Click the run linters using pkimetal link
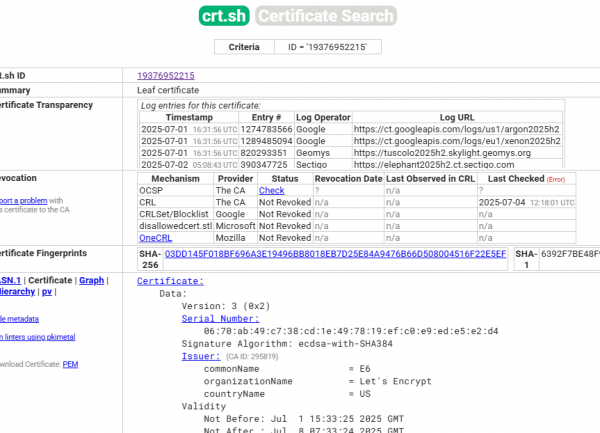This screenshot has height=433, width=600. coord(38,337)
